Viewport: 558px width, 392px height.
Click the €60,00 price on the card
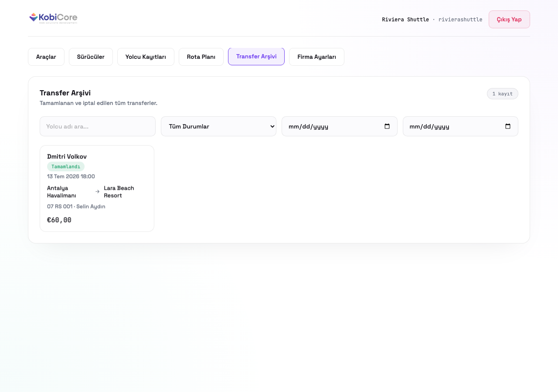click(59, 220)
